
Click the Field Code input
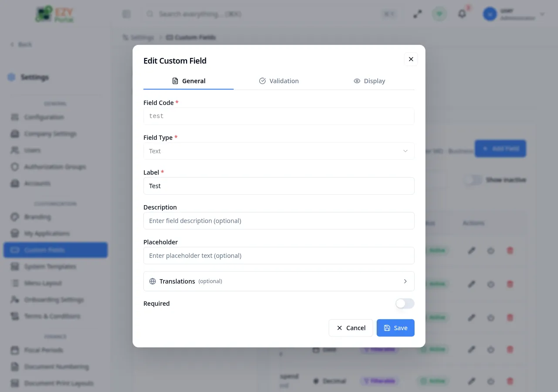coord(279,116)
